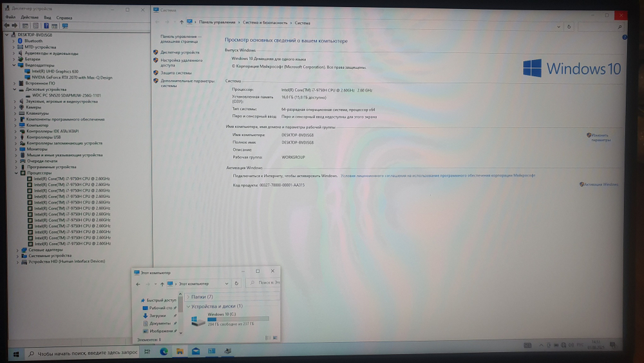The image size is (644, 363).
Task: Select Intel(R) UHD Graphics 630
Action: tap(55, 71)
